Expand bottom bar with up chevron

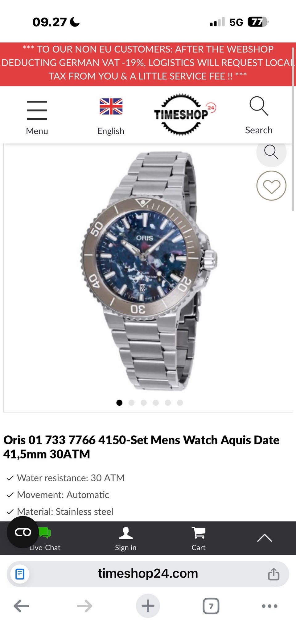click(265, 538)
